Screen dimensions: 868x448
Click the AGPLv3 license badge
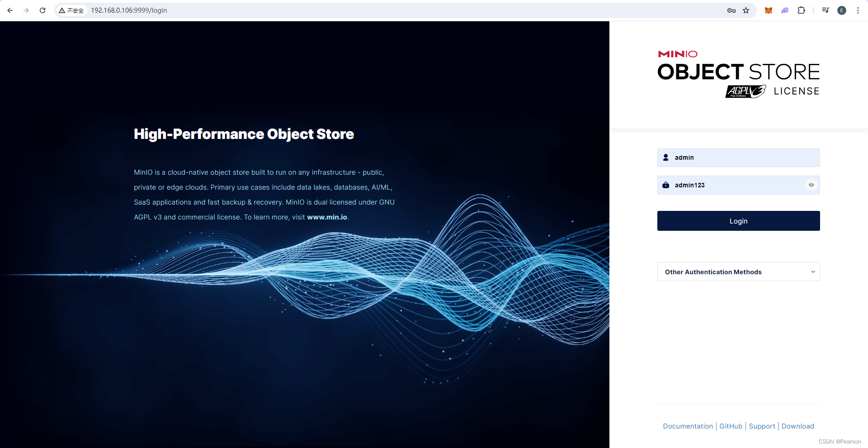pos(746,91)
